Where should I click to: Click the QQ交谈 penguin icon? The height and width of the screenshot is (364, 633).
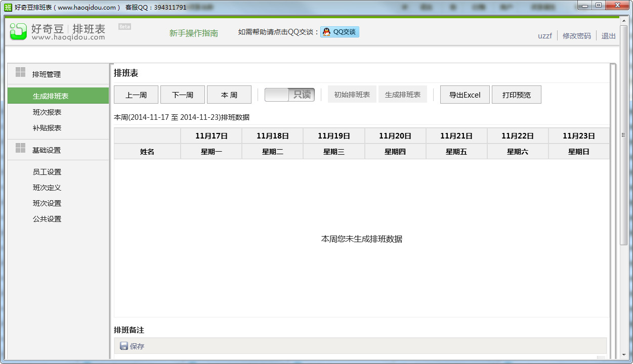tap(325, 31)
